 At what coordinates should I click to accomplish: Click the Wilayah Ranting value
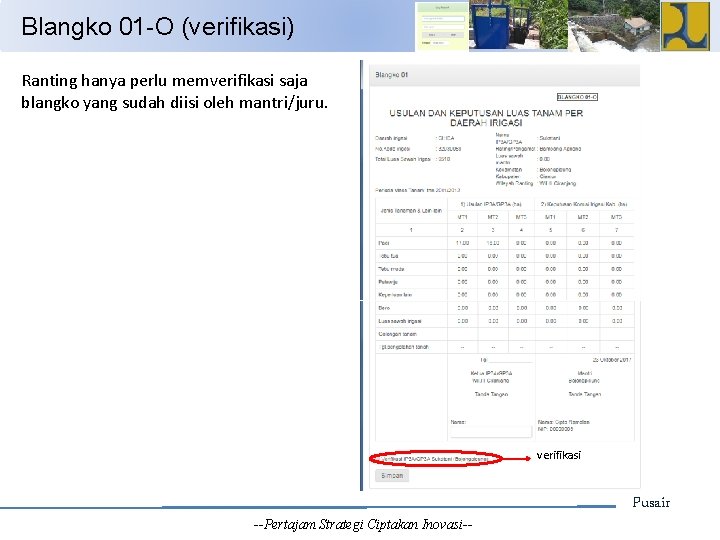click(558, 183)
